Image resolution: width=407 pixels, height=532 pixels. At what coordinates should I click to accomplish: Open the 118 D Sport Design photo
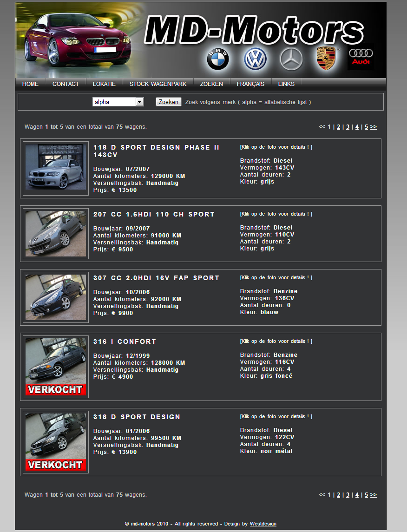[56, 167]
